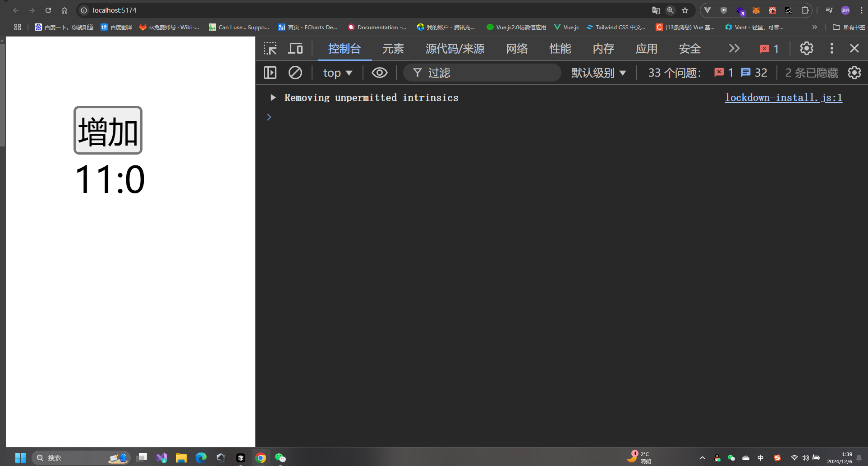Switch to the 网络 tab
Viewport: 868px width, 466px height.
[x=517, y=49]
